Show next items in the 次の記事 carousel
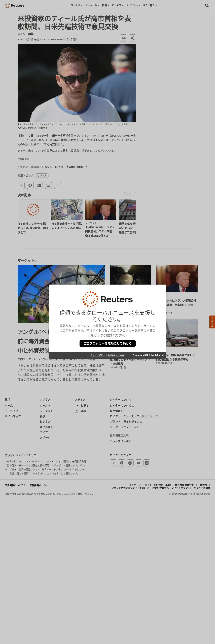 click(133, 194)
